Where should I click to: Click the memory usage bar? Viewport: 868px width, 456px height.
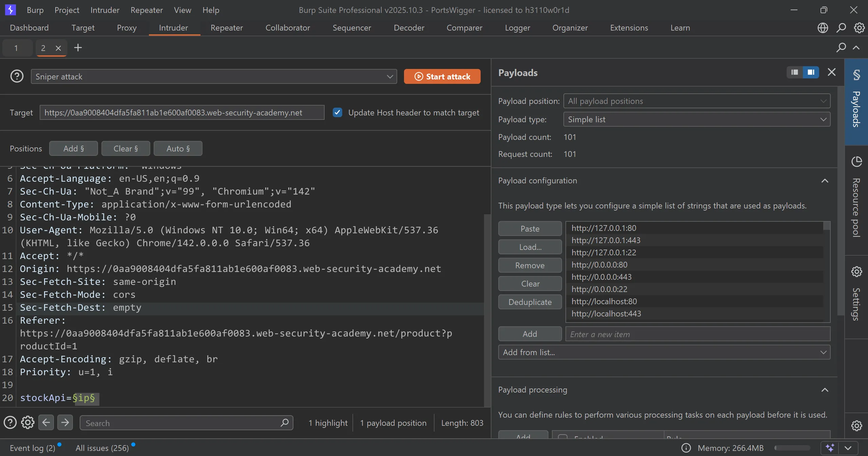coord(792,448)
